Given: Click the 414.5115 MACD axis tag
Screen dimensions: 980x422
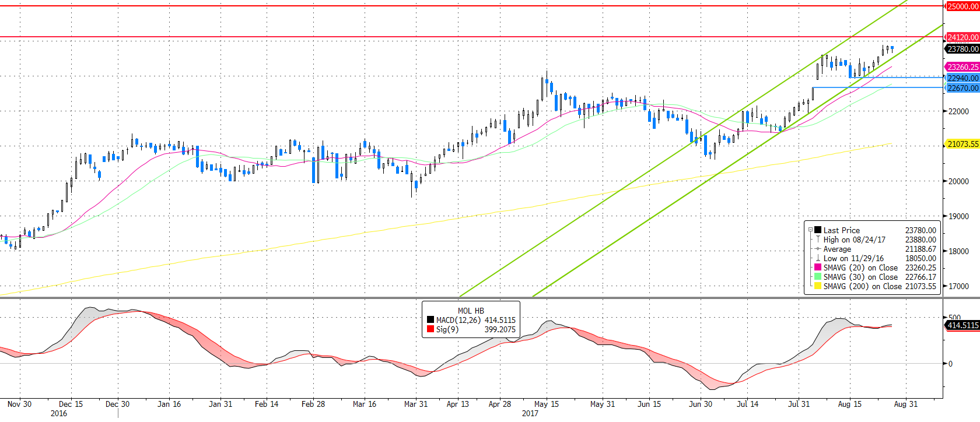Looking at the screenshot, I should pos(963,325).
